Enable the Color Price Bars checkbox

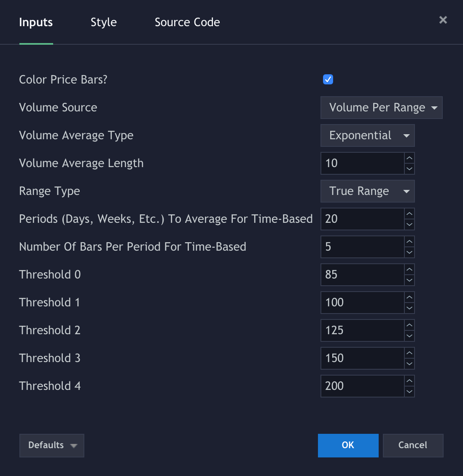tap(328, 79)
